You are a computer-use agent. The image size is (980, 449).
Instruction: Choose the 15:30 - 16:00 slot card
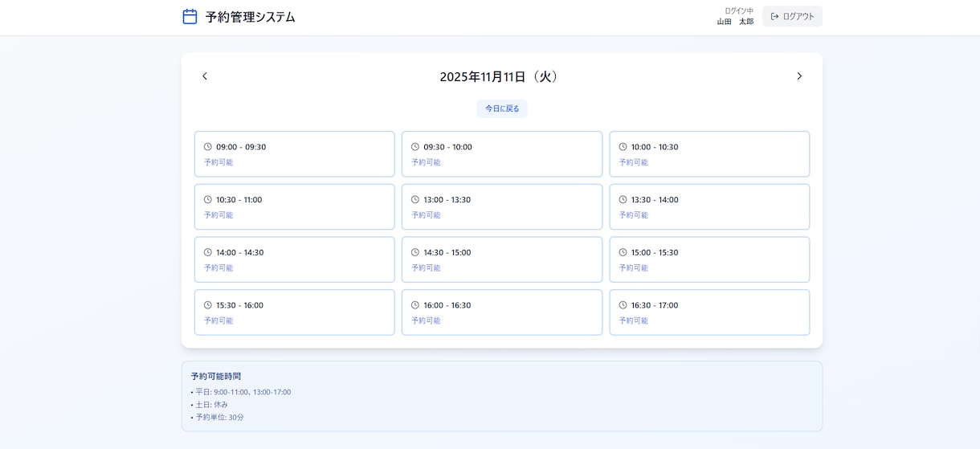click(x=294, y=312)
